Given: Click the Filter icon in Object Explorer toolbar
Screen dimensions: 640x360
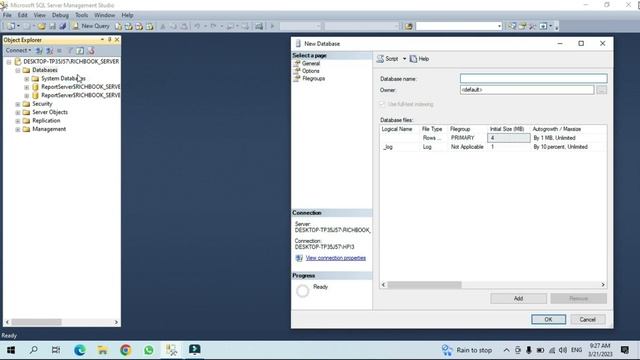Looking at the screenshot, I should pos(70,51).
